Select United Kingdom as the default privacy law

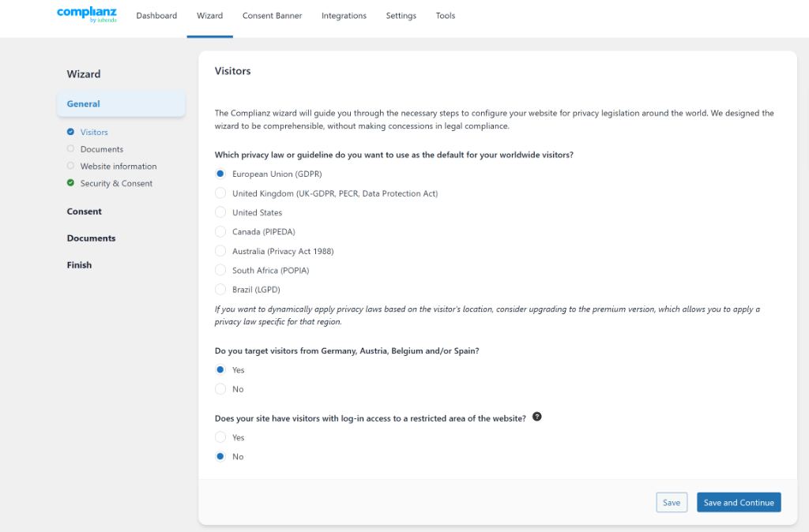pos(220,193)
